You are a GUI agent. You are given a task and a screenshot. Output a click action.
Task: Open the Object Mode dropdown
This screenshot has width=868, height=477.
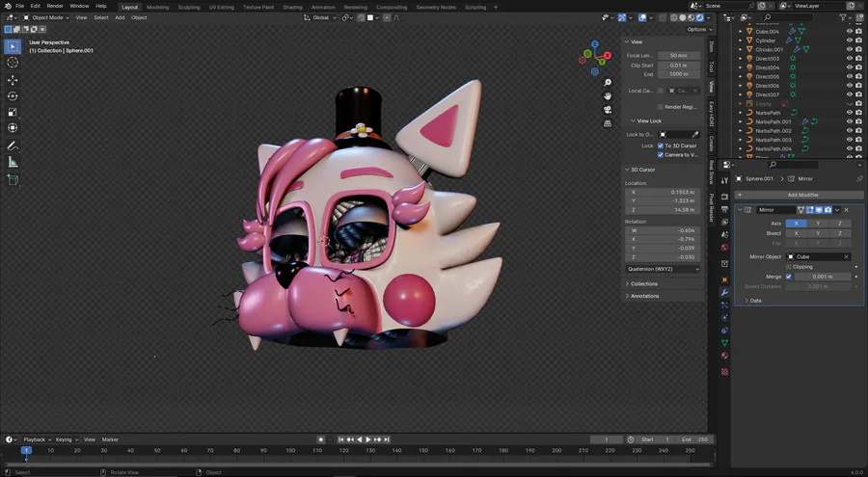coord(46,17)
